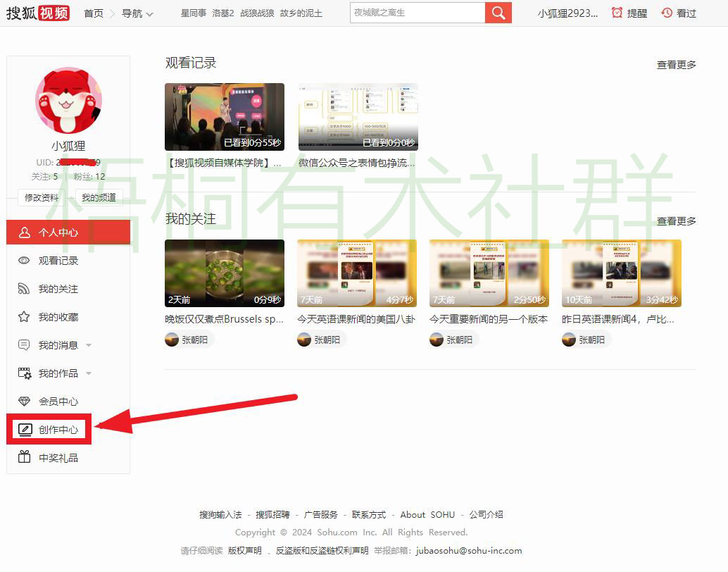Image resolution: width=728 pixels, height=572 pixels.
Task: Open the 4分7秒 video thumbnail
Action: [357, 273]
